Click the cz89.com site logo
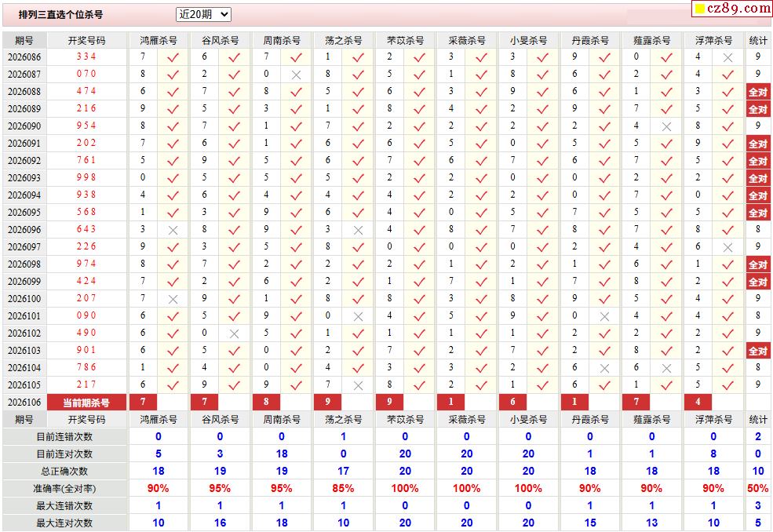 point(731,9)
